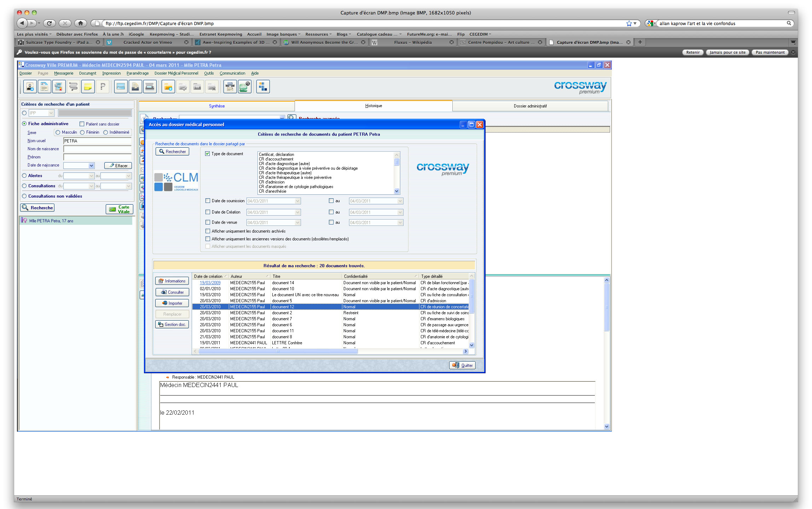Click the yellow sticky note icon
812x509 pixels.
[x=88, y=87]
